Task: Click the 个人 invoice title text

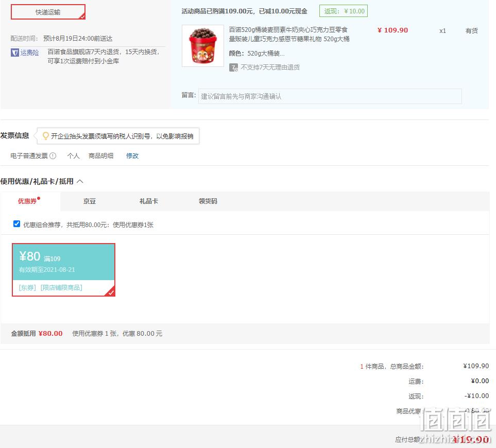Action: click(73, 156)
